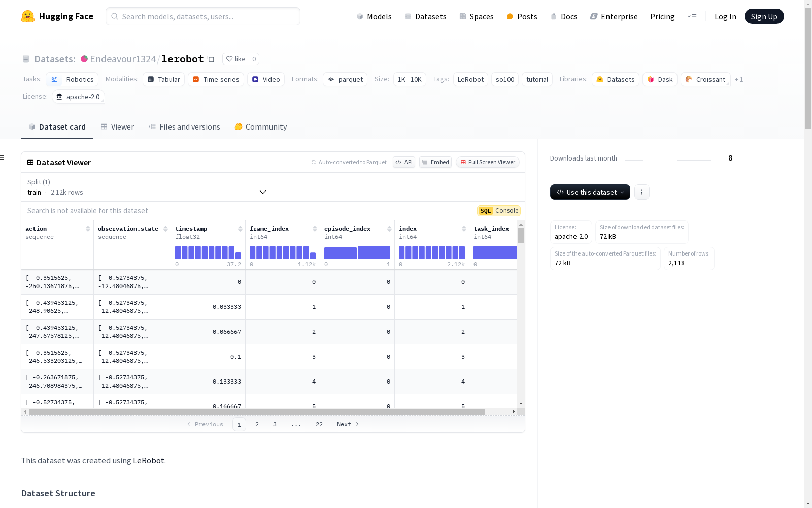Screen dimensions: 812x508
Task: Click the Log In link
Action: tap(725, 16)
